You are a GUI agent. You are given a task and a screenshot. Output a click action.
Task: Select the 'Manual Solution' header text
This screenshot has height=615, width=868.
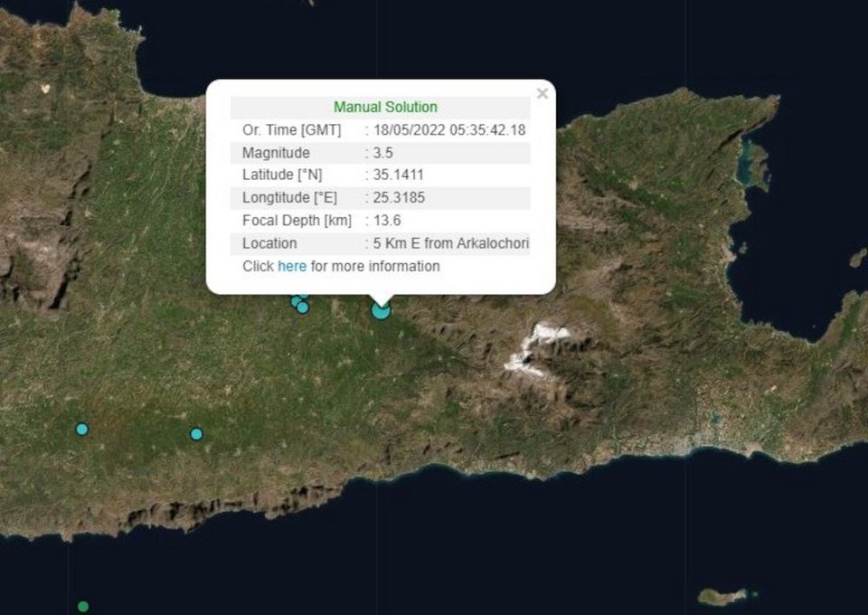pyautogui.click(x=385, y=107)
